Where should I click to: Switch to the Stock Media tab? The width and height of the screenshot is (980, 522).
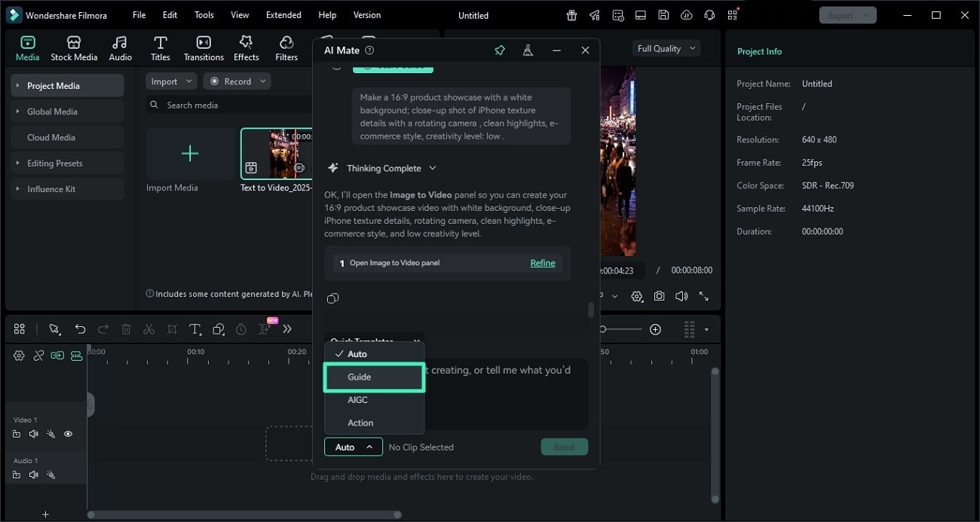pyautogui.click(x=74, y=49)
